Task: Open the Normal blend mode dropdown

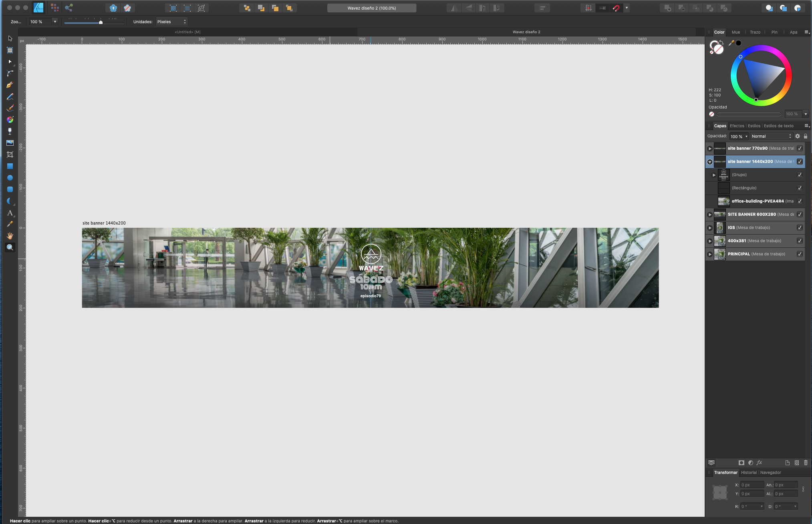Action: click(771, 136)
